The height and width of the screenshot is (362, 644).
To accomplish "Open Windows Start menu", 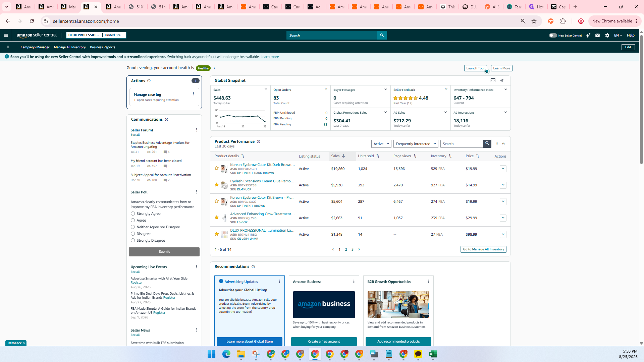I will click(211, 354).
